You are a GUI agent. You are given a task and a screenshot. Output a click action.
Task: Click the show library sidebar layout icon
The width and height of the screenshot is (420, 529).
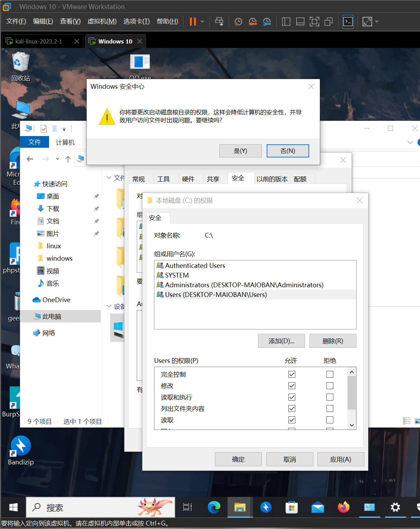pyautogui.click(x=286, y=22)
